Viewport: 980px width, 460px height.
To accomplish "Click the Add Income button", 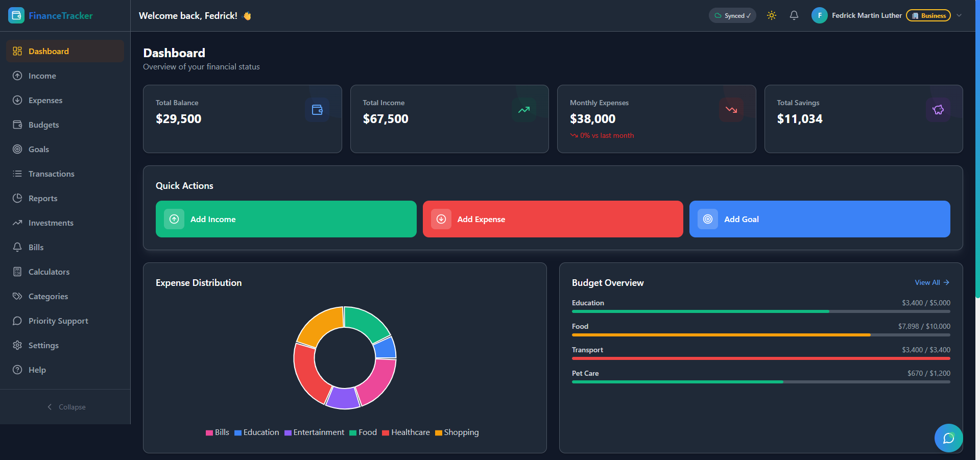I will coord(286,219).
